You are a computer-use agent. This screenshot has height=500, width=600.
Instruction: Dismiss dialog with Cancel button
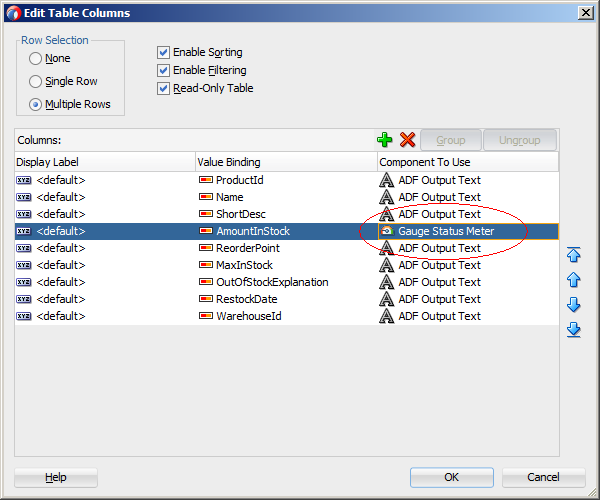[x=543, y=477]
